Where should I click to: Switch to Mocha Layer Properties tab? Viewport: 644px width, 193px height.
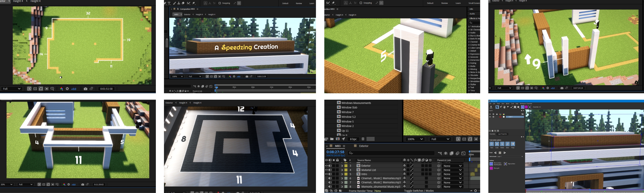503,134
